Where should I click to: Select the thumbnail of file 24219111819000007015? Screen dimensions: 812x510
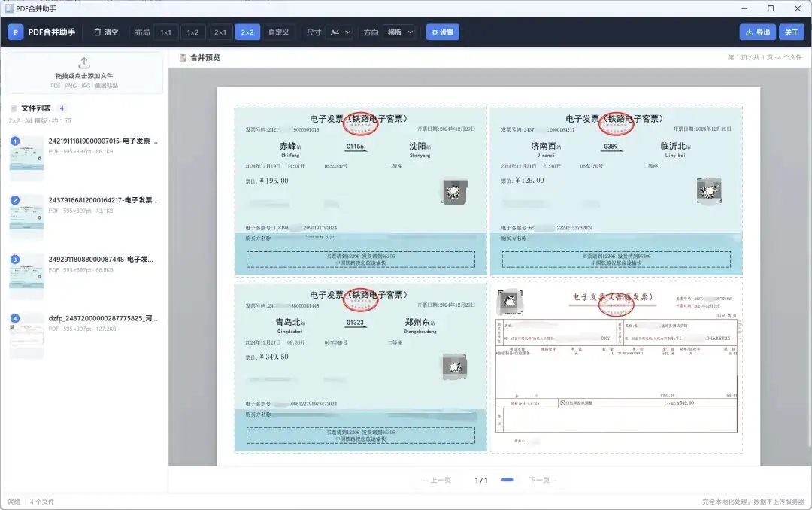pos(27,157)
